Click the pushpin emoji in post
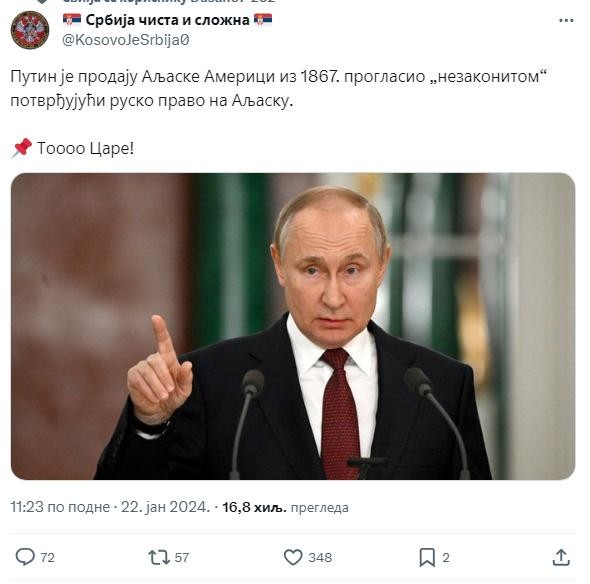The width and height of the screenshot is (590, 584). (21, 148)
